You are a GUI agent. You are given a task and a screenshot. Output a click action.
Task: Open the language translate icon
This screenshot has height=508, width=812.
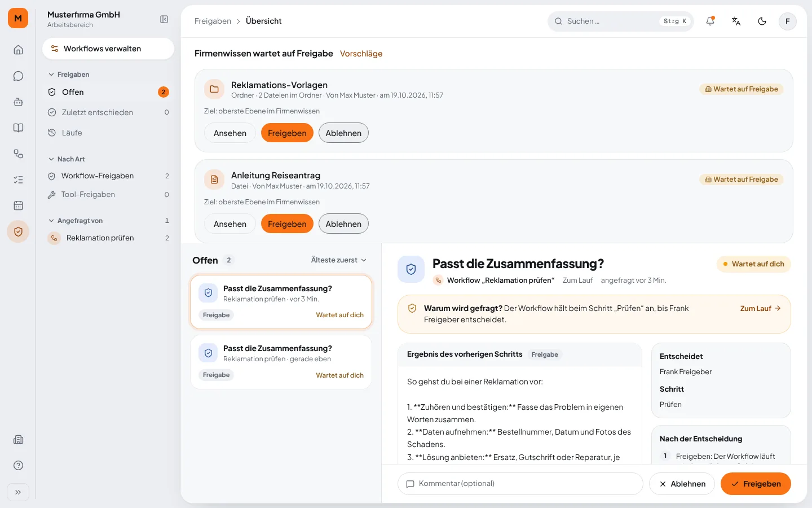(736, 21)
